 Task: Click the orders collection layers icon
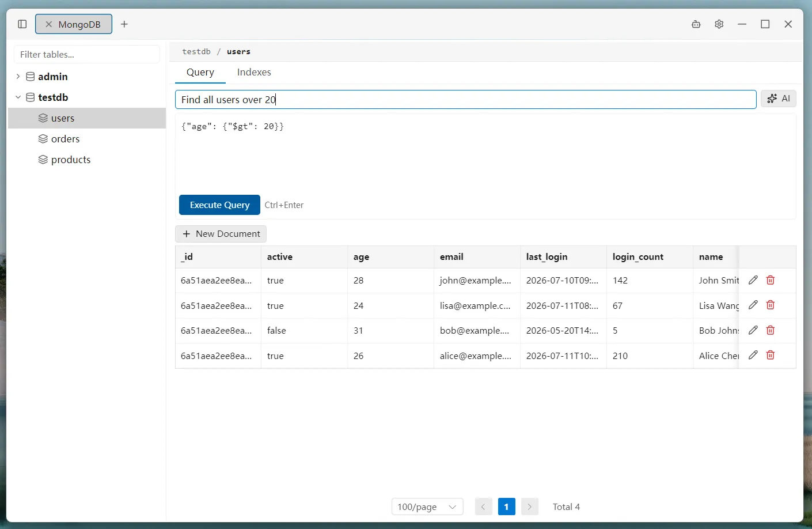pyautogui.click(x=43, y=139)
